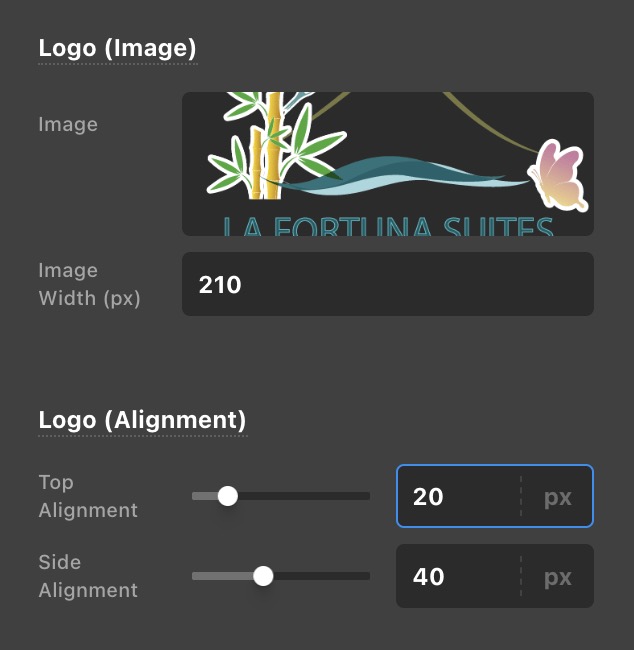Click the px unit beside Side Alignment
Image resolution: width=634 pixels, height=650 pixels.
558,576
